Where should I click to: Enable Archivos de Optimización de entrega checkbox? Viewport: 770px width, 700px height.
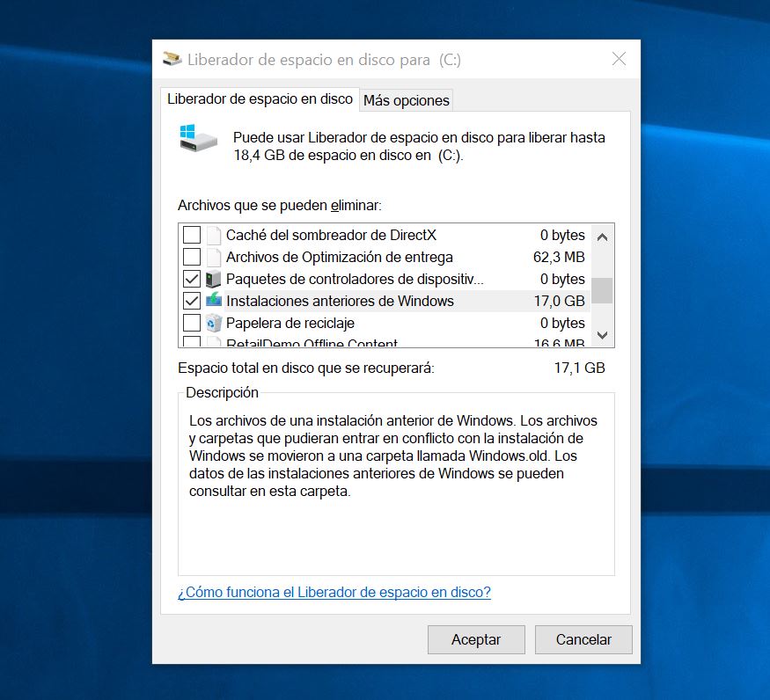[191, 258]
